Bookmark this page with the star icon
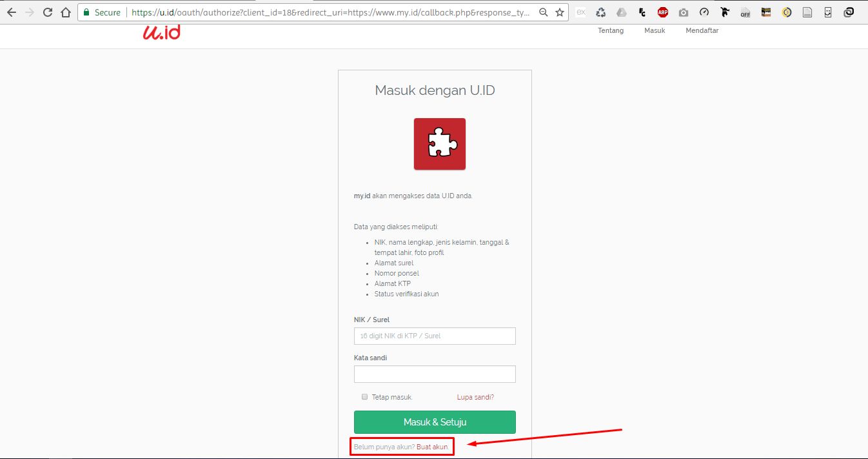 559,12
